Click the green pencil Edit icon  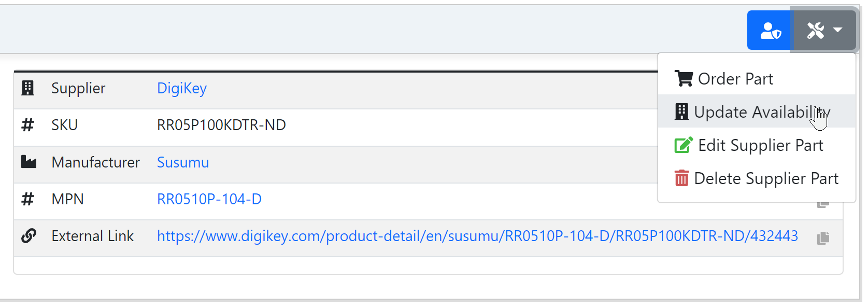click(x=683, y=145)
